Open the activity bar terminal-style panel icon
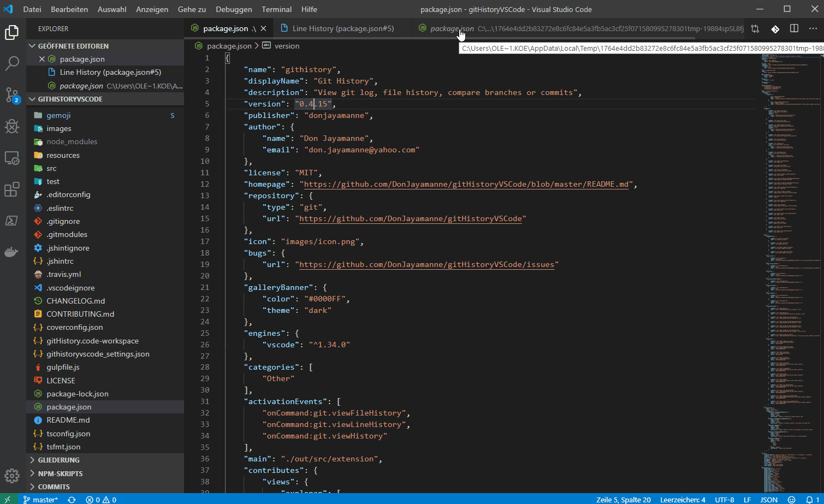 click(x=12, y=221)
